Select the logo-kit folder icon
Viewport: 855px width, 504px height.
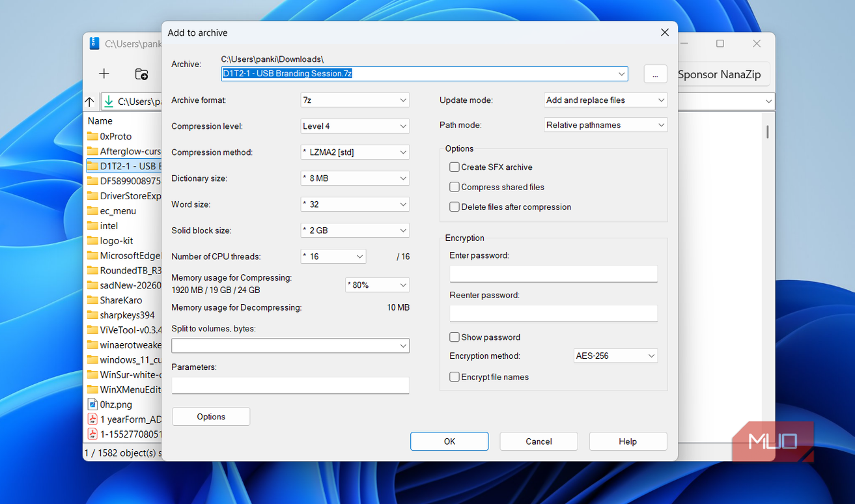[x=92, y=240]
